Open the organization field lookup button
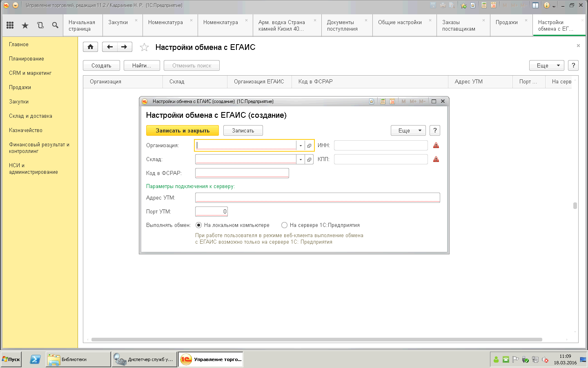Screen dimensions: 588x368 (x=309, y=146)
